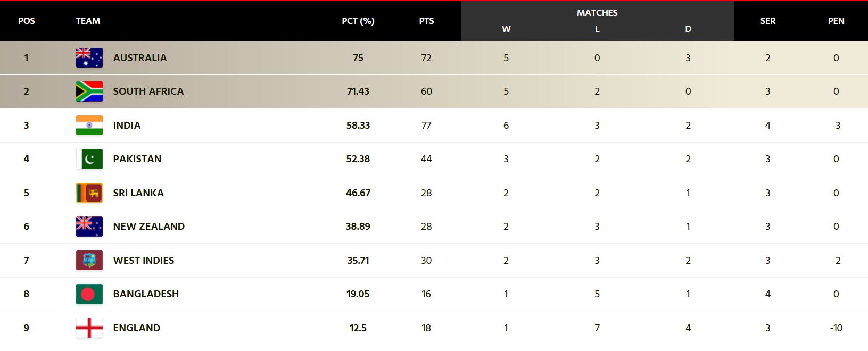868x351 pixels.
Task: Click the Pakistan flag icon
Action: coord(89,159)
